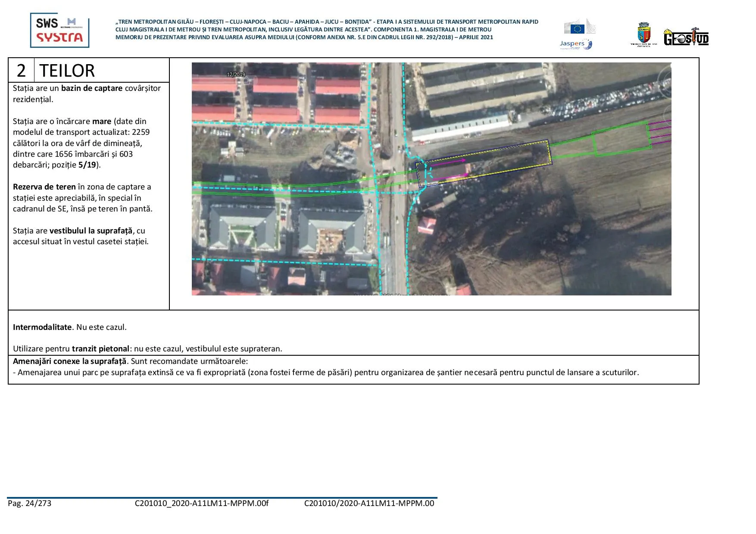Click the bold position text '5/19'
756x534 pixels.
pyautogui.click(x=87, y=165)
